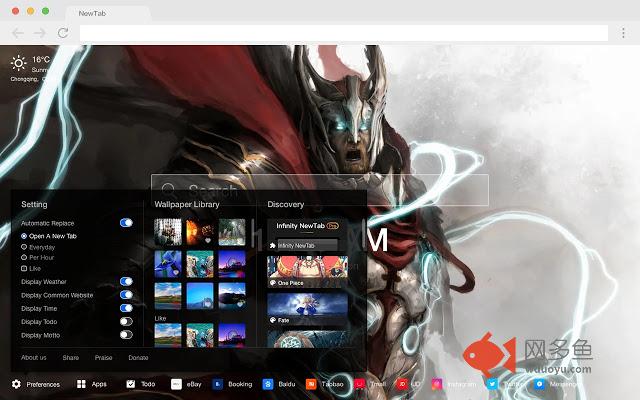Viewport: 640px width, 400px height.
Task: Open the Booking shortcut icon
Action: click(x=217, y=384)
